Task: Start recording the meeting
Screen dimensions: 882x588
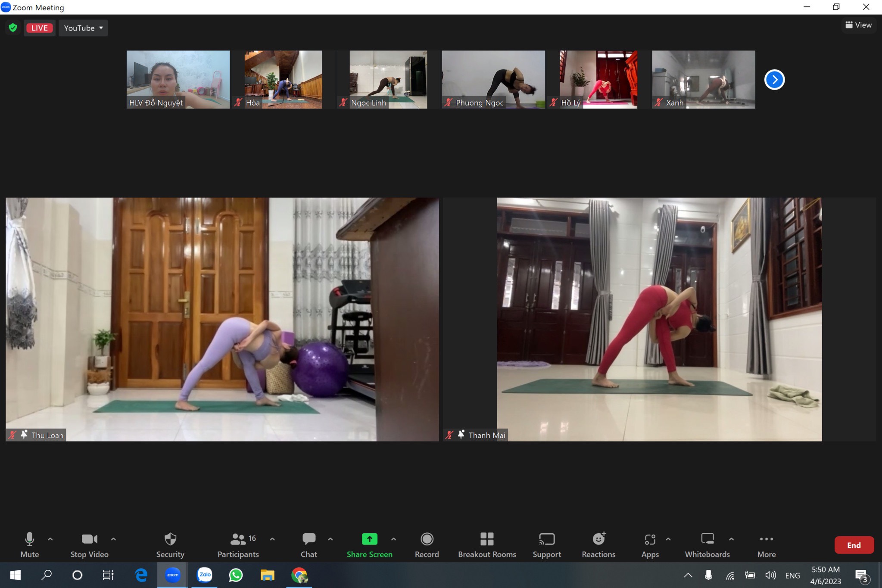Action: point(427,544)
